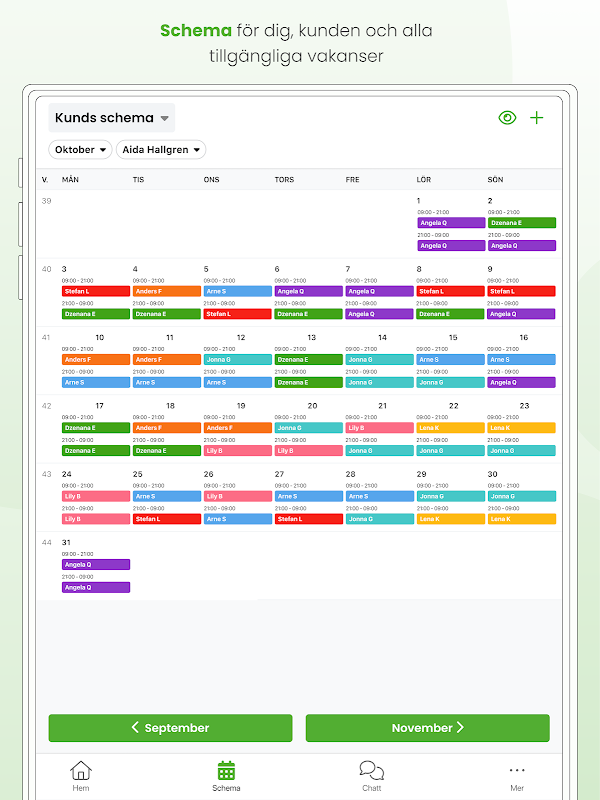Open Lily B day shift on October 24
The height and width of the screenshot is (800, 600).
[96, 496]
